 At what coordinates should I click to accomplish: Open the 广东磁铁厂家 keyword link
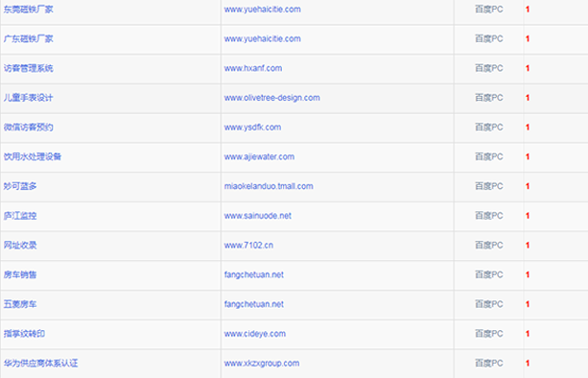(x=29, y=38)
